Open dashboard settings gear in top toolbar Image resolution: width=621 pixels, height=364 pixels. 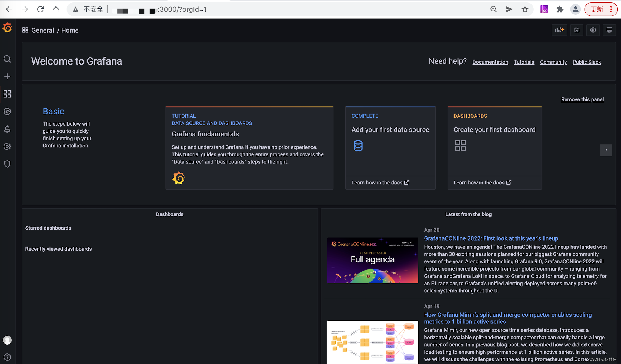(593, 30)
